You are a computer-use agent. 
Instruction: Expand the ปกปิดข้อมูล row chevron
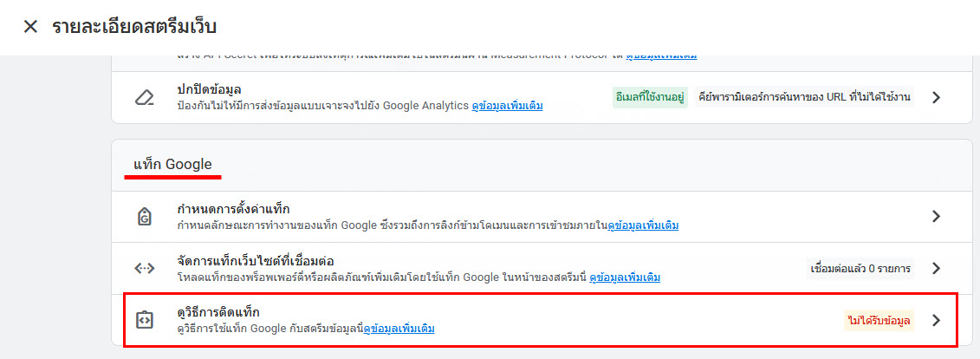tap(936, 98)
